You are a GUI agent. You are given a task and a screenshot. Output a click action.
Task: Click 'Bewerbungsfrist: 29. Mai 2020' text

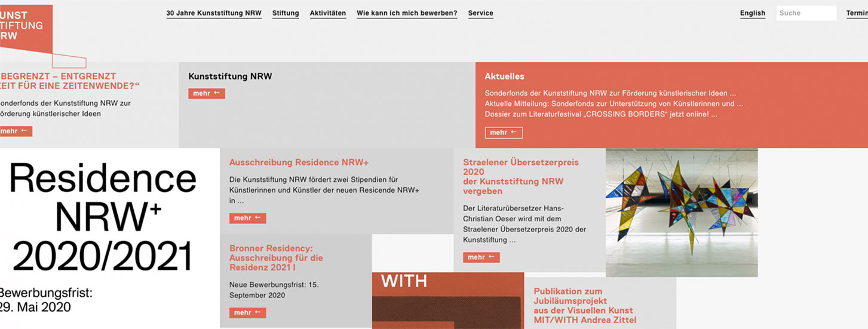(x=46, y=300)
